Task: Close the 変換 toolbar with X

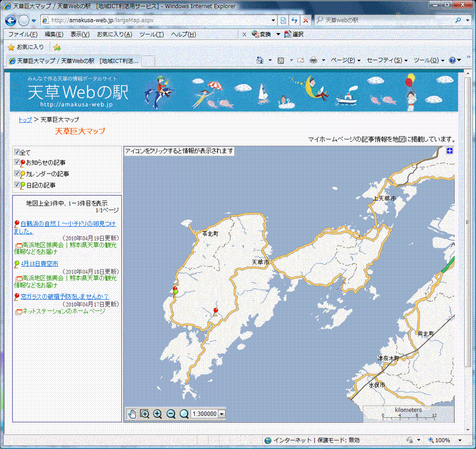Action: click(x=244, y=34)
